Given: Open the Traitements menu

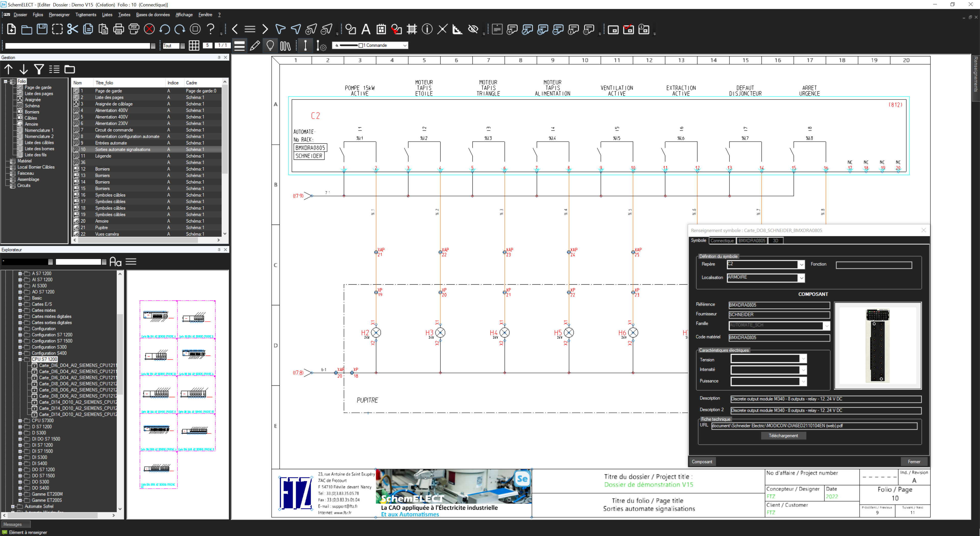Looking at the screenshot, I should click(x=85, y=15).
